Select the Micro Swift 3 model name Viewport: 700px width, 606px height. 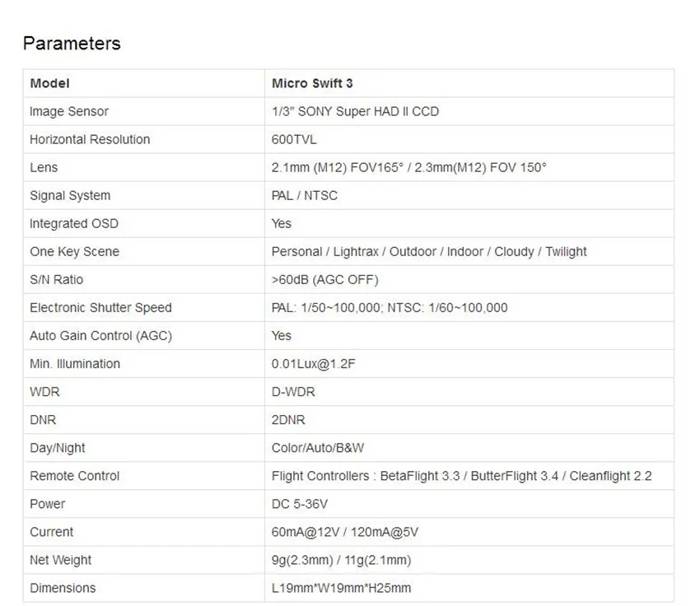[312, 83]
